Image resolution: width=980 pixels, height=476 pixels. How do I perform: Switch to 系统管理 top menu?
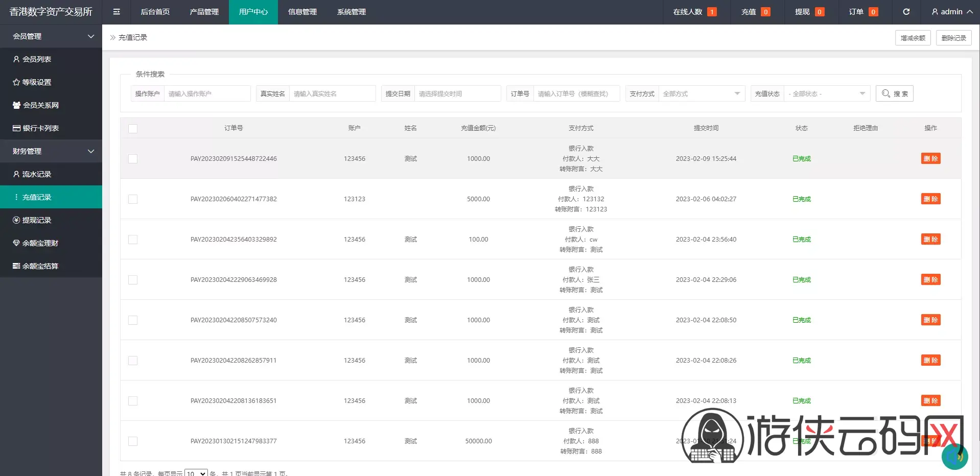352,12
